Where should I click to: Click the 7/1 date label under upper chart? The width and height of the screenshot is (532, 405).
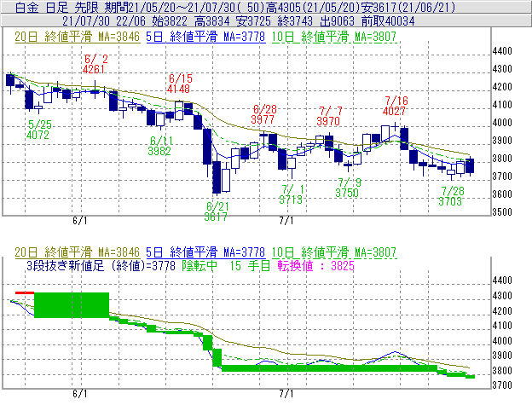286,221
